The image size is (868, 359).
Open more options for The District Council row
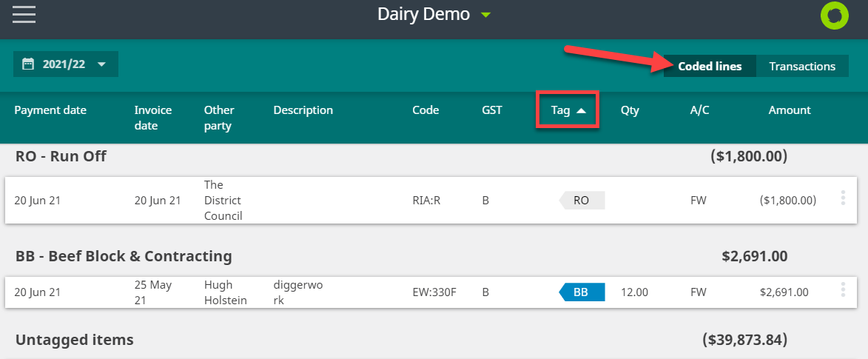pyautogui.click(x=843, y=198)
